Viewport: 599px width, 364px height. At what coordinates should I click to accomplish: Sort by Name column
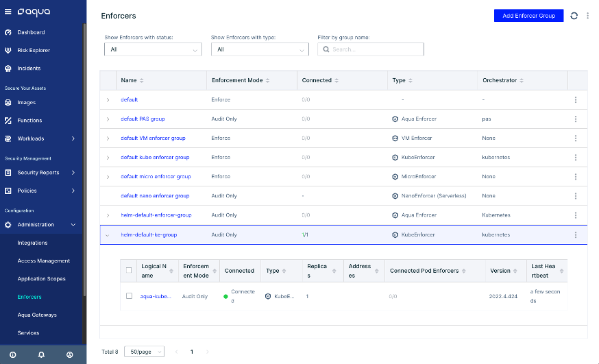tap(141, 81)
